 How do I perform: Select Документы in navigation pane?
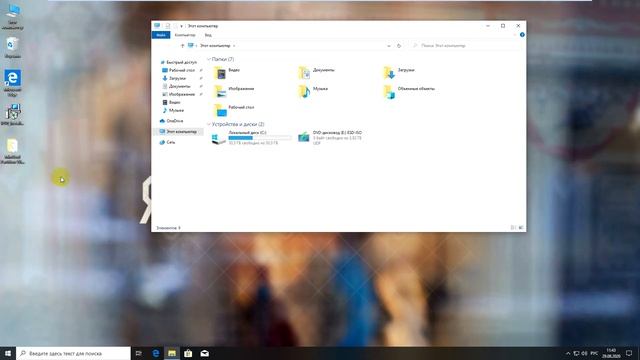click(176, 86)
